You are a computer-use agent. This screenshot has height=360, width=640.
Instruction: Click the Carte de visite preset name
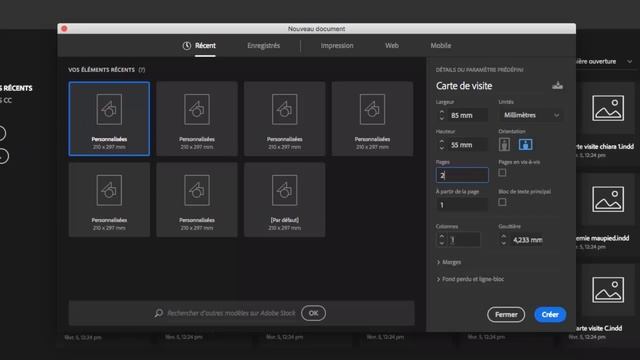[464, 86]
